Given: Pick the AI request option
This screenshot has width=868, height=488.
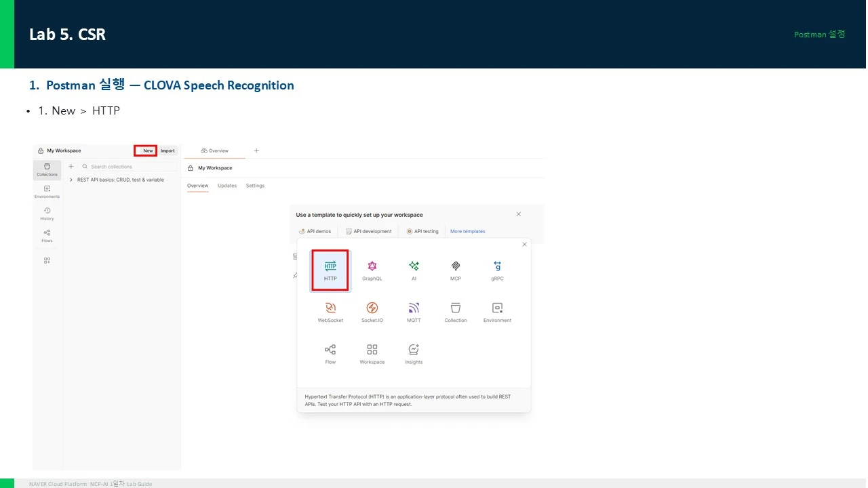Looking at the screenshot, I should coord(414,270).
